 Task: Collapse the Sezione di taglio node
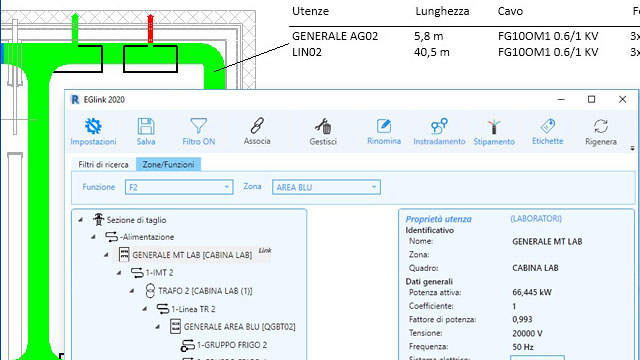tap(81, 220)
